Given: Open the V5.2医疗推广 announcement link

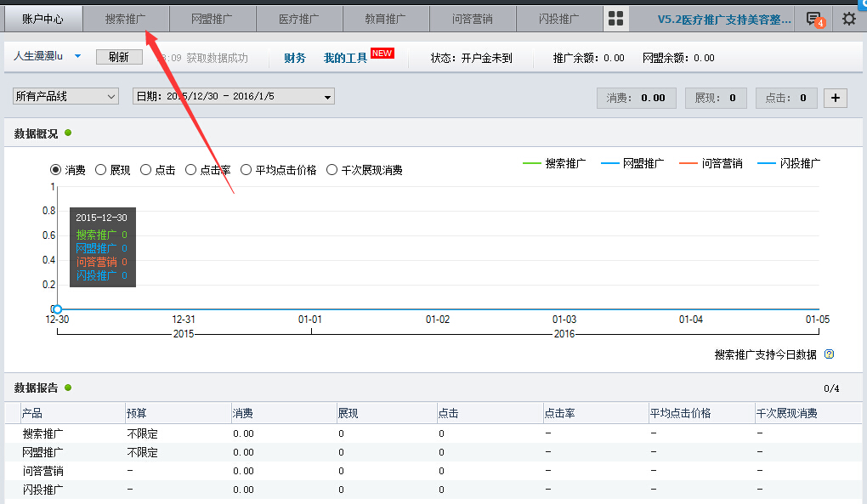Looking at the screenshot, I should click(x=724, y=20).
